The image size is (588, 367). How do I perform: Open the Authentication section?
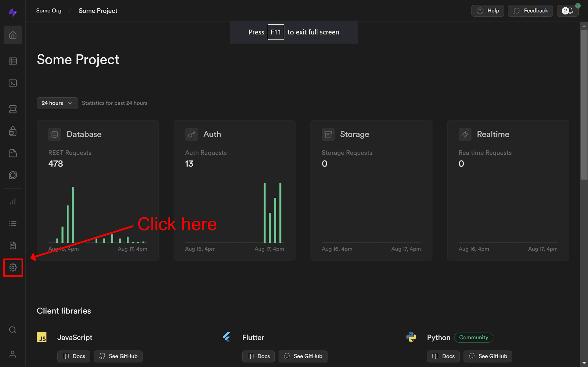coord(13,131)
